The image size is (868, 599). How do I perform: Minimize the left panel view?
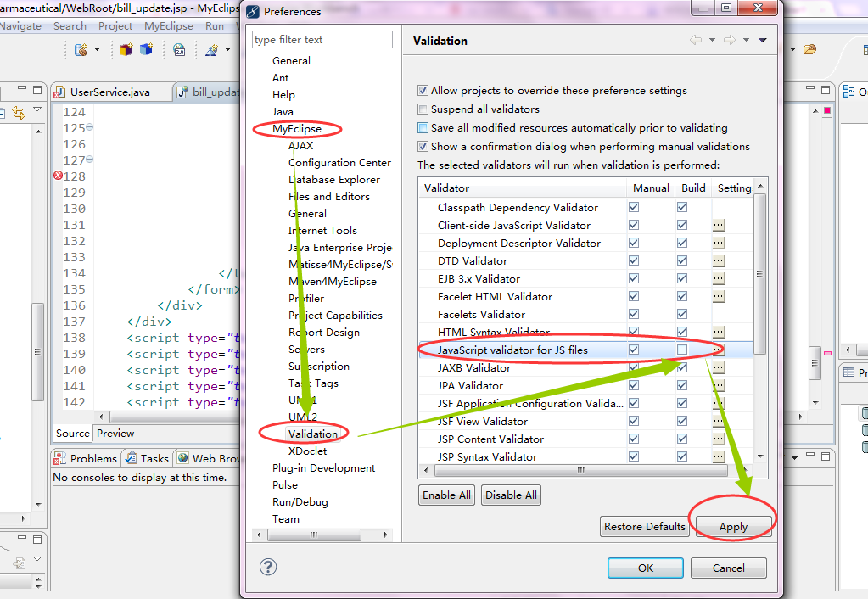pyautogui.click(x=21, y=88)
